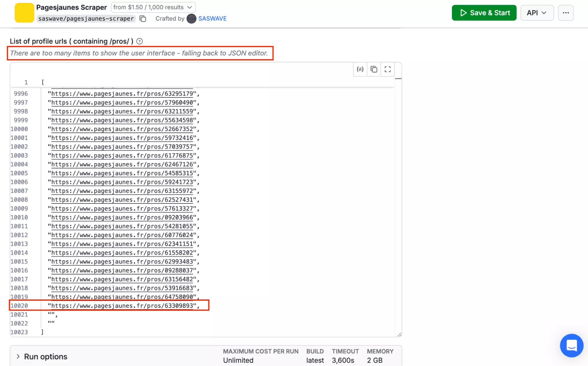This screenshot has height=366, width=588.
Task: Open the chat support bubble
Action: [x=572, y=345]
